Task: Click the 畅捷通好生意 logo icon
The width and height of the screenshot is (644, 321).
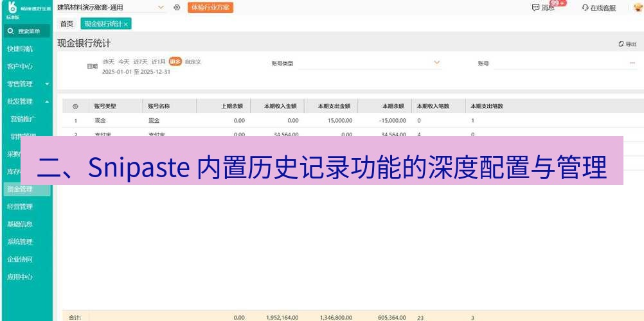Action: tap(12, 7)
